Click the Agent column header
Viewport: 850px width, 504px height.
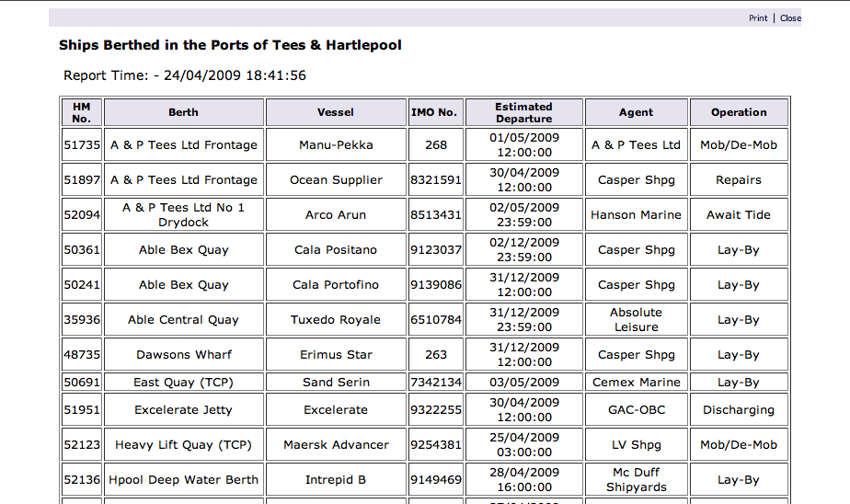point(636,112)
